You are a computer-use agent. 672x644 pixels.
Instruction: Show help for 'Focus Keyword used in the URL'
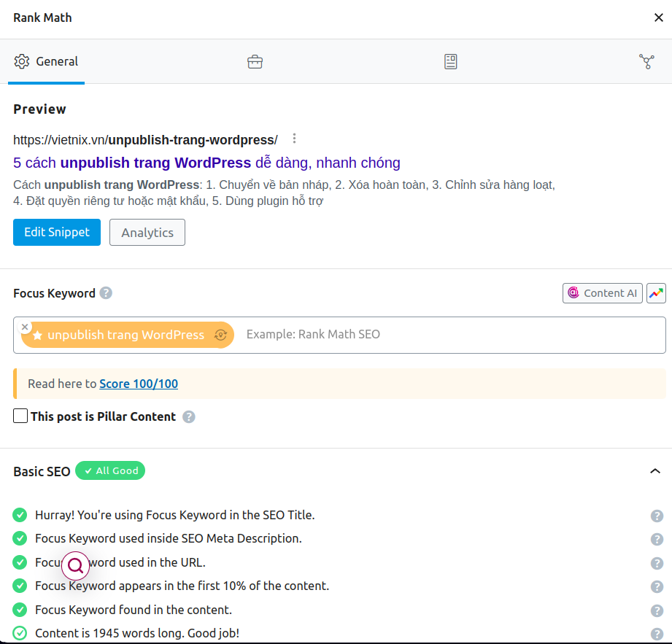[657, 563]
